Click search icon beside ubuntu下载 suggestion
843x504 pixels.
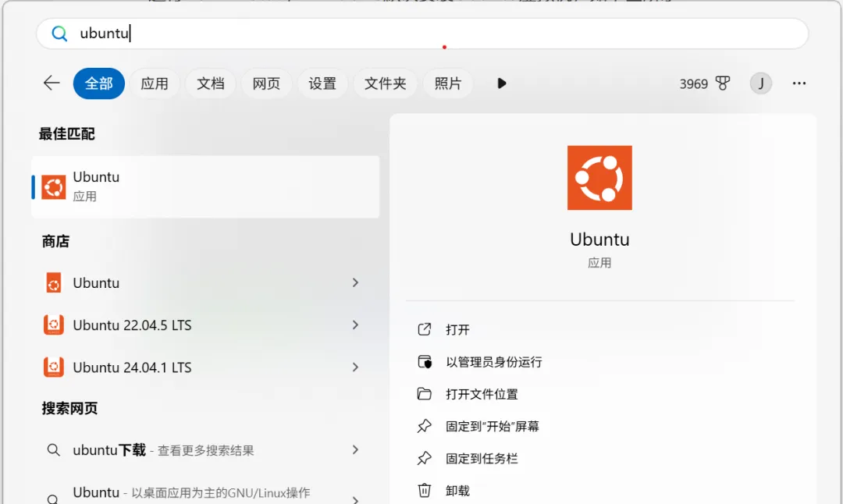53,449
